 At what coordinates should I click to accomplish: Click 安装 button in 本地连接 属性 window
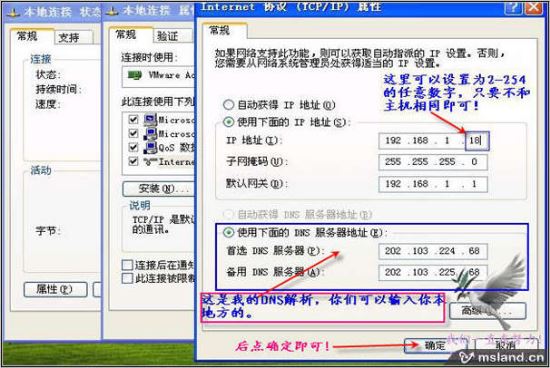(159, 189)
